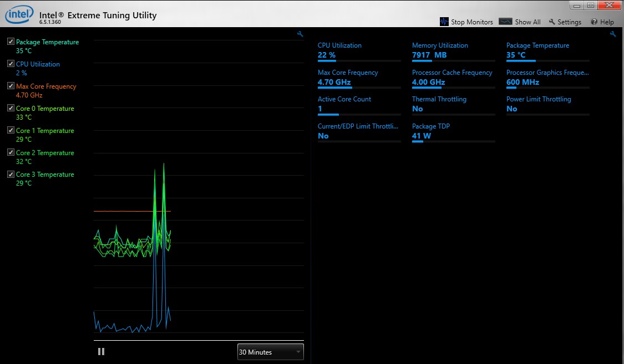Click the Processor Cache Frequency tile

click(x=453, y=79)
